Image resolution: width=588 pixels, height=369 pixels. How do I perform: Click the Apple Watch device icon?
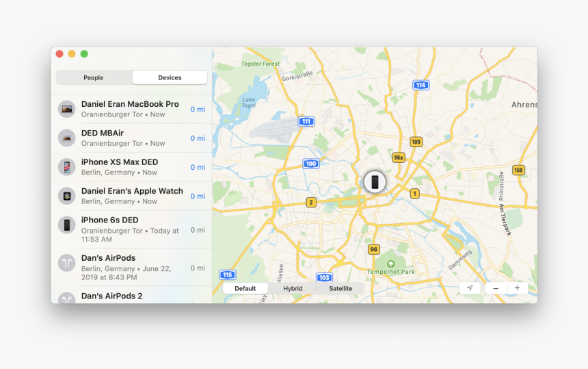pyautogui.click(x=66, y=196)
